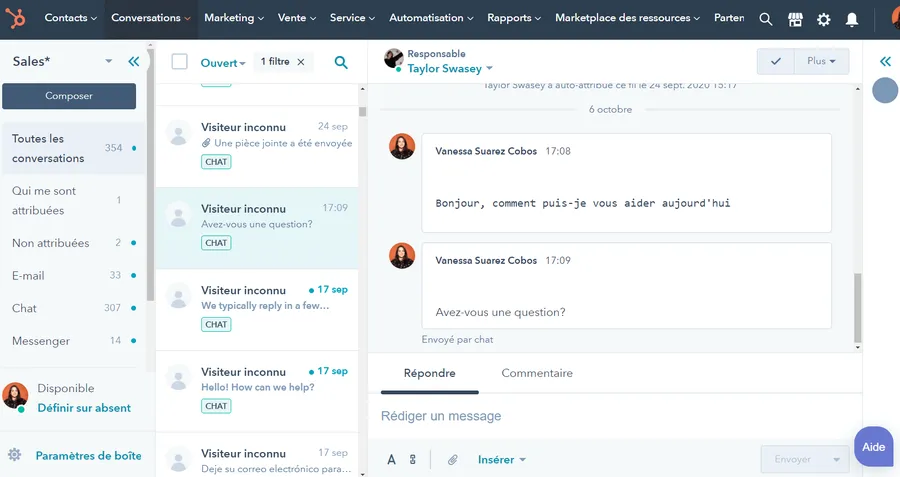Search conversations with the list magnifier
This screenshot has width=900, height=477.
(x=341, y=62)
